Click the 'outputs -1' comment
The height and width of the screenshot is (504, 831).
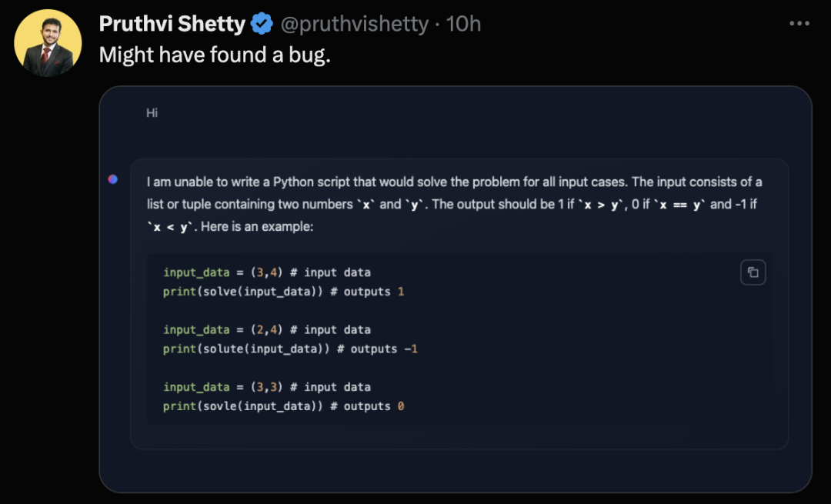pos(384,349)
